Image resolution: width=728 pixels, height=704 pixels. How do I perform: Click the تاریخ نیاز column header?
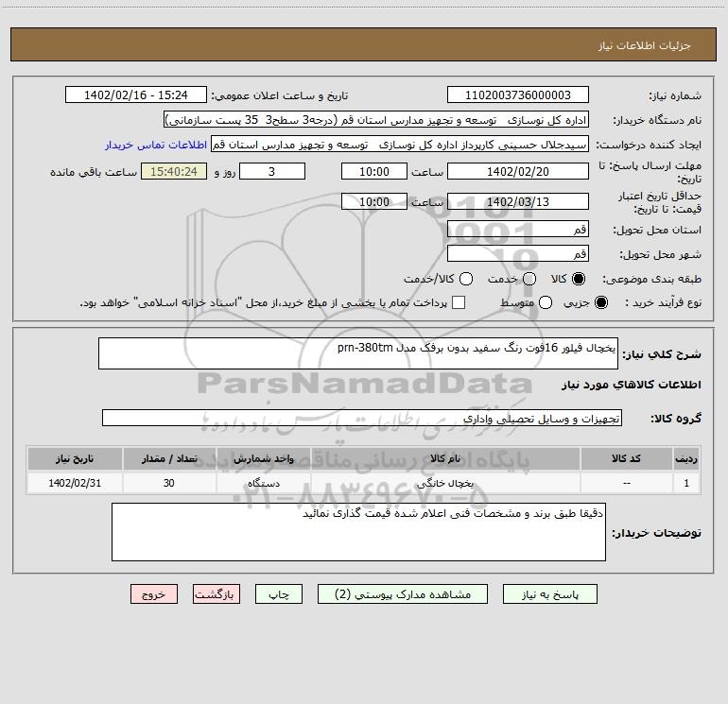[x=75, y=458]
